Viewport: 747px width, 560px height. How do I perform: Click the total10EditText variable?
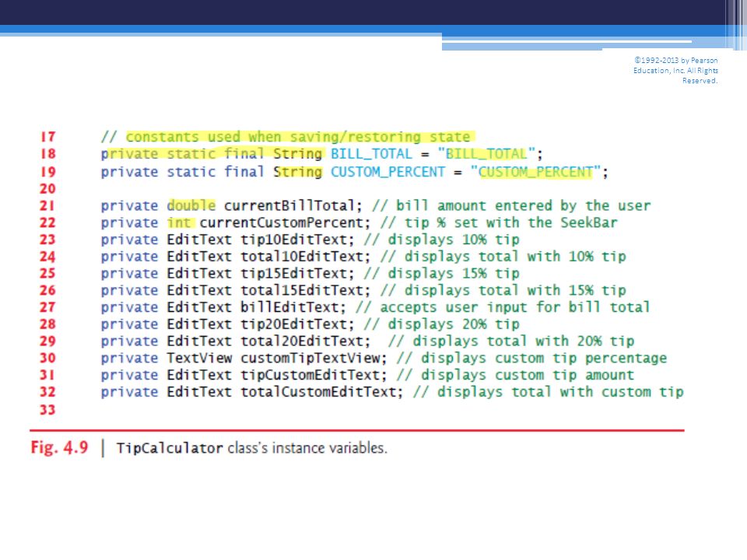pos(302,257)
